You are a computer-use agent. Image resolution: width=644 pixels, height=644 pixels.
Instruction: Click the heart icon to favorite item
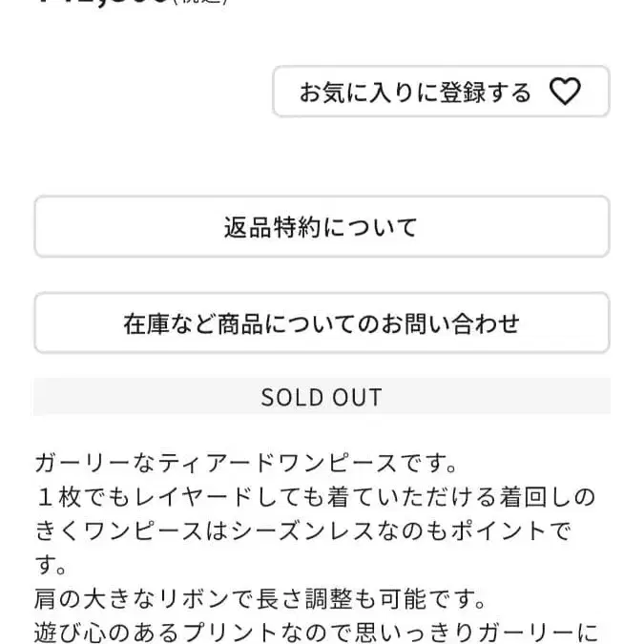(565, 92)
